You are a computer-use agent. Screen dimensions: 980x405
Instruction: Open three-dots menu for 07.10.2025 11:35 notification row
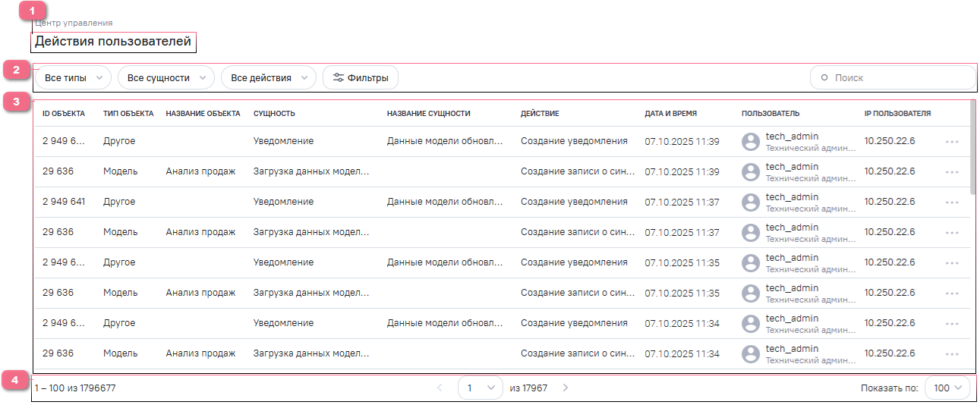[x=952, y=263]
